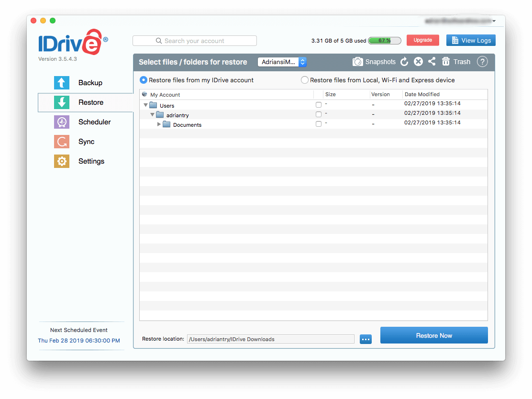Select the Documents folder row
The width and height of the screenshot is (532, 399).
[313, 124]
